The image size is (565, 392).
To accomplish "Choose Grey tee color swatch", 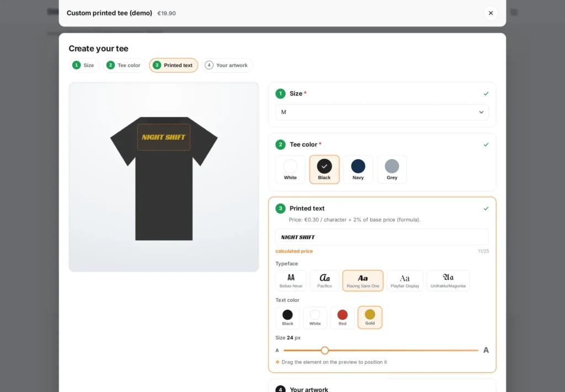I will tap(392, 170).
